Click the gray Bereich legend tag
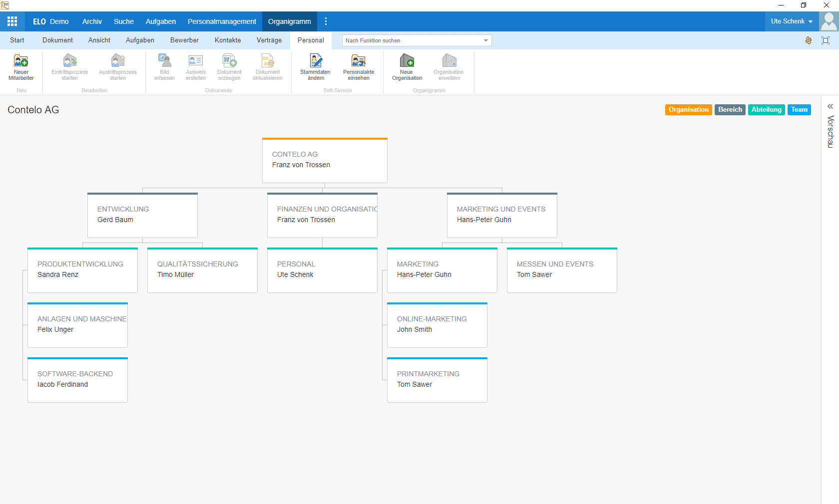The image size is (839, 504). pyautogui.click(x=730, y=110)
